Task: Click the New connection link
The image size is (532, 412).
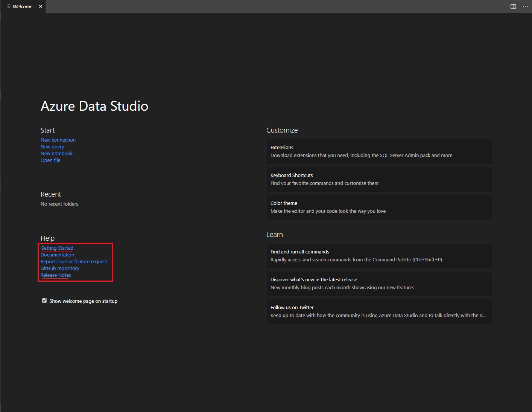Action: [58, 140]
